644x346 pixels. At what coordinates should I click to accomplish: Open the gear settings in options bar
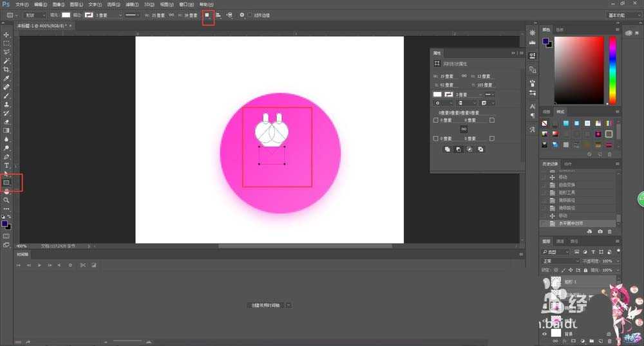[241, 15]
